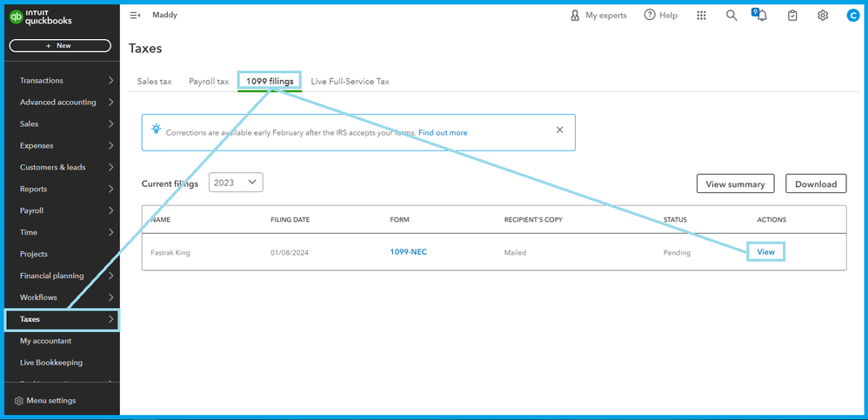This screenshot has width=868, height=420.
Task: Open Menu settings gear
Action: pos(19,401)
